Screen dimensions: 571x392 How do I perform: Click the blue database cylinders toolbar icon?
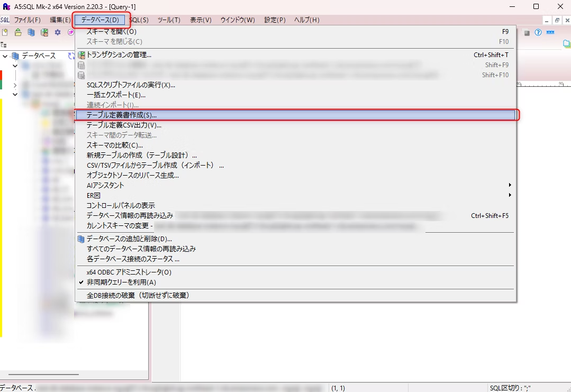click(31, 32)
